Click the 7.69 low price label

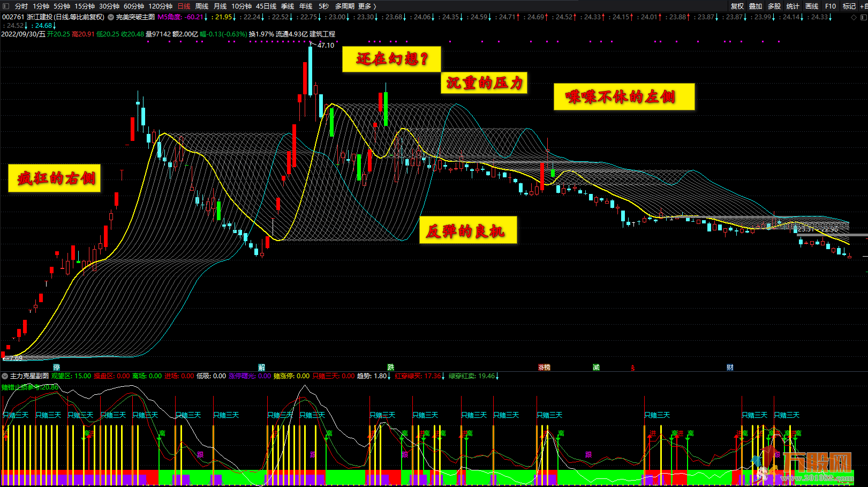pos(14,358)
